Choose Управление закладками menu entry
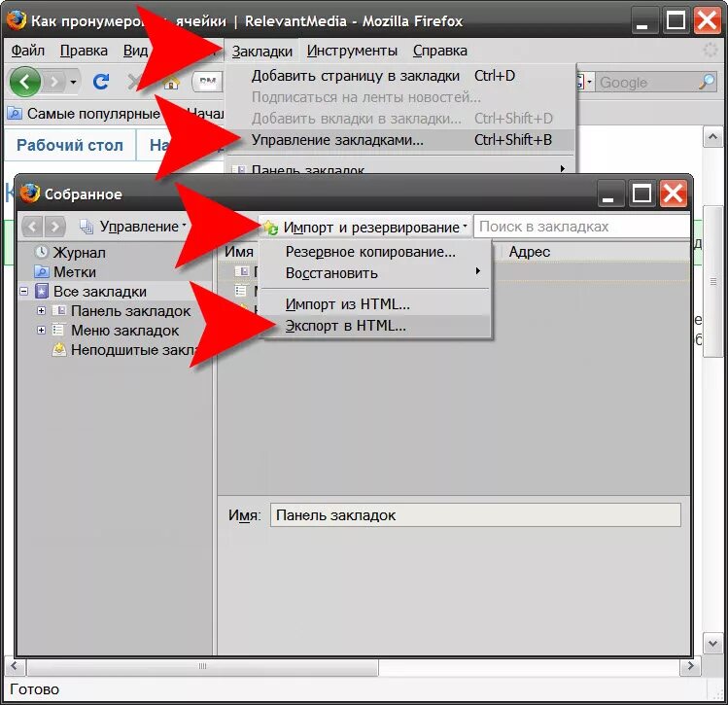Image resolution: width=728 pixels, height=705 pixels. tap(399, 139)
